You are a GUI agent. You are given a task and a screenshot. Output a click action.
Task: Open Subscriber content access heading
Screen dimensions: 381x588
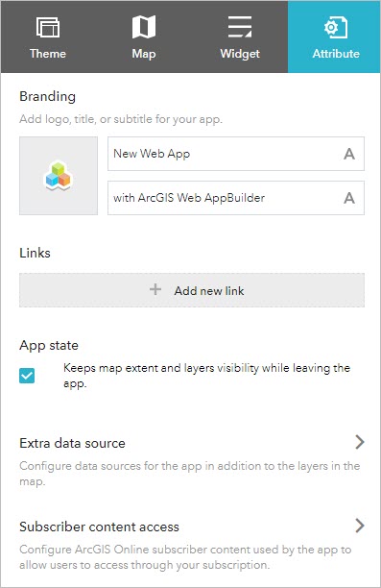(99, 527)
